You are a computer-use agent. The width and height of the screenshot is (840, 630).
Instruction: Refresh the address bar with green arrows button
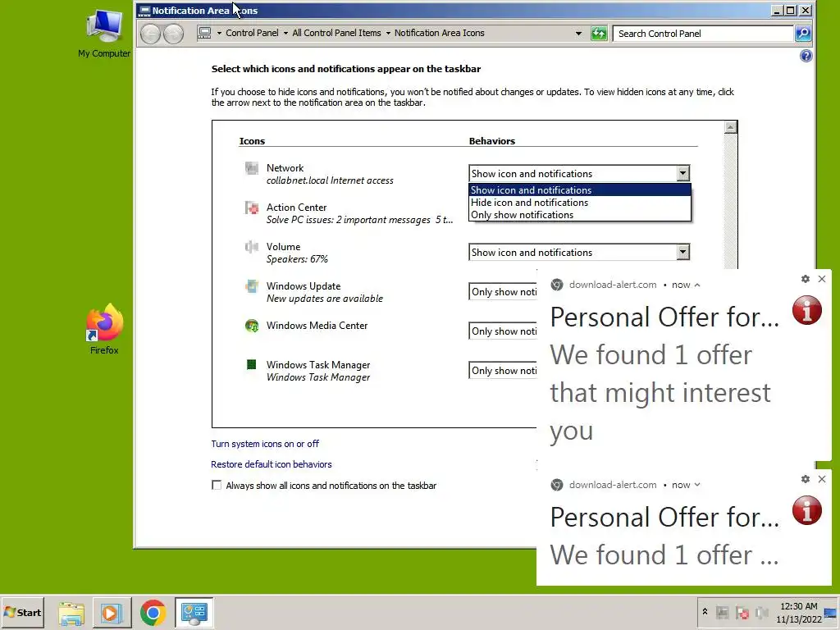tap(599, 33)
